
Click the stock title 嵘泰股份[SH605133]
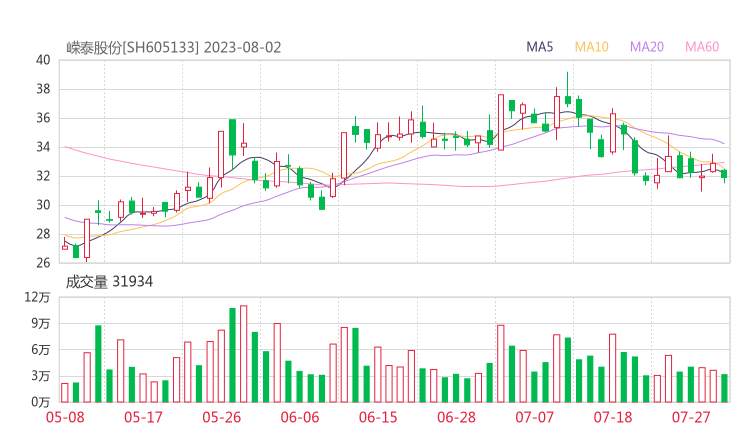133,47
